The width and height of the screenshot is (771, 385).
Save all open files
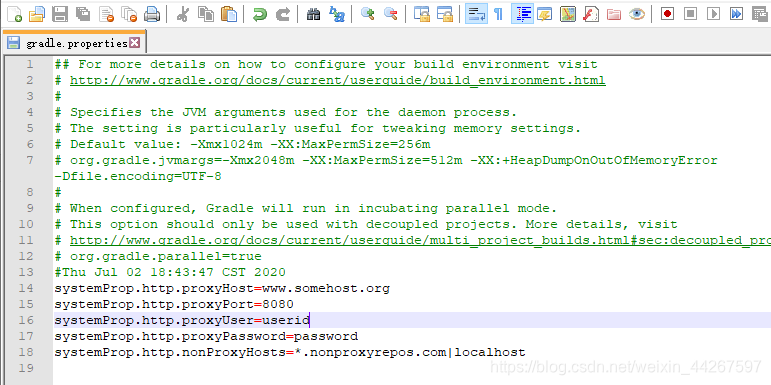(x=83, y=14)
